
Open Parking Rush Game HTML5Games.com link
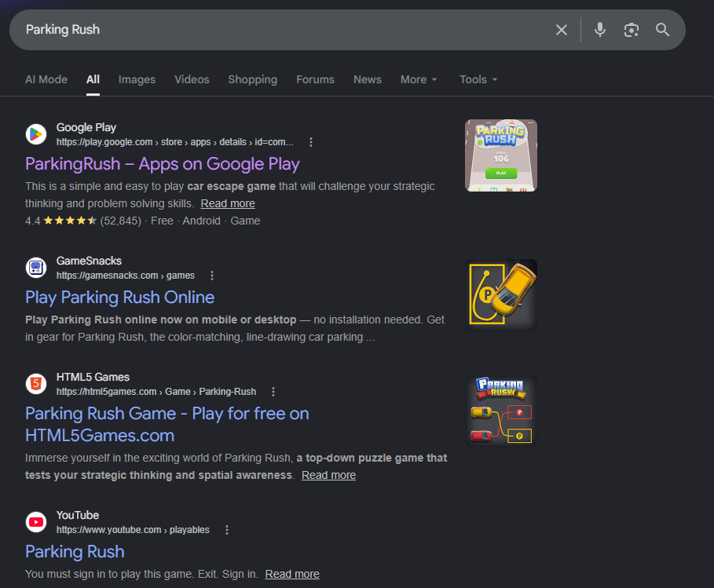pos(167,425)
